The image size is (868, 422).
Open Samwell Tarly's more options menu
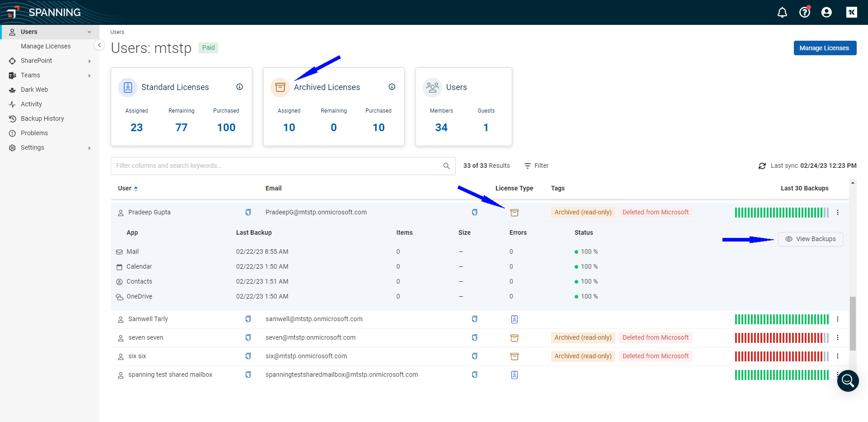click(x=838, y=319)
